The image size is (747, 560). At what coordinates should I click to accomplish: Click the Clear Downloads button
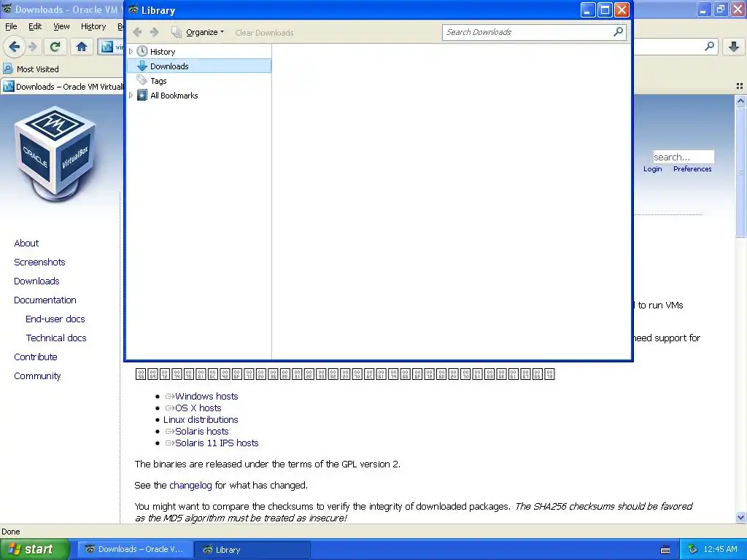click(x=264, y=32)
